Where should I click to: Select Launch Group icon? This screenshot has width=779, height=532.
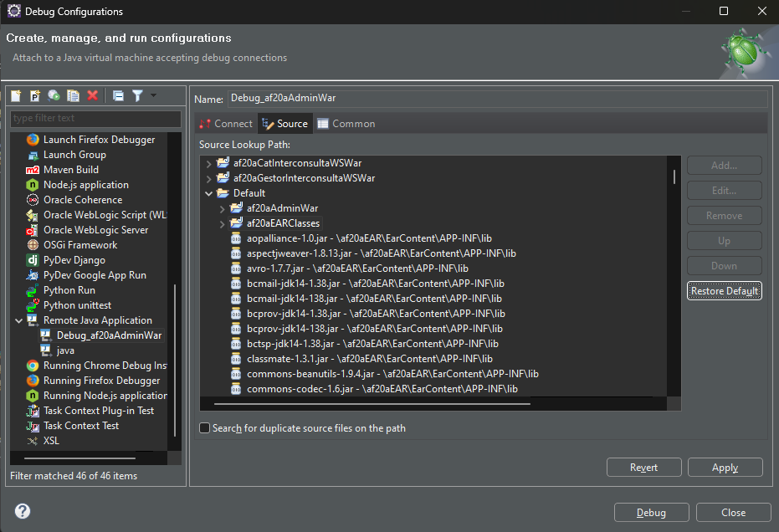(x=33, y=155)
